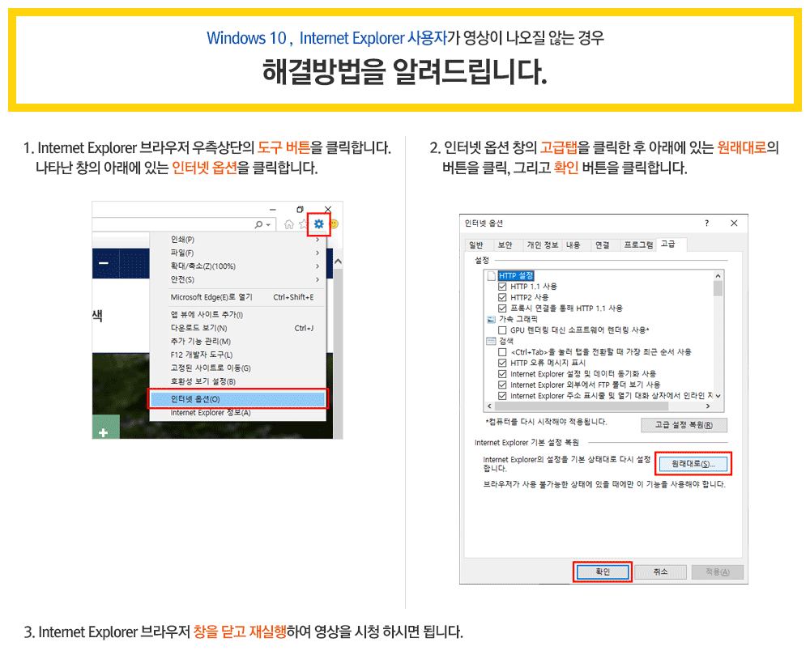The image size is (810, 672).
Task: Enable Ctrl+Tab 가장 최근 순서 사용 checkbox
Action: coord(502,351)
